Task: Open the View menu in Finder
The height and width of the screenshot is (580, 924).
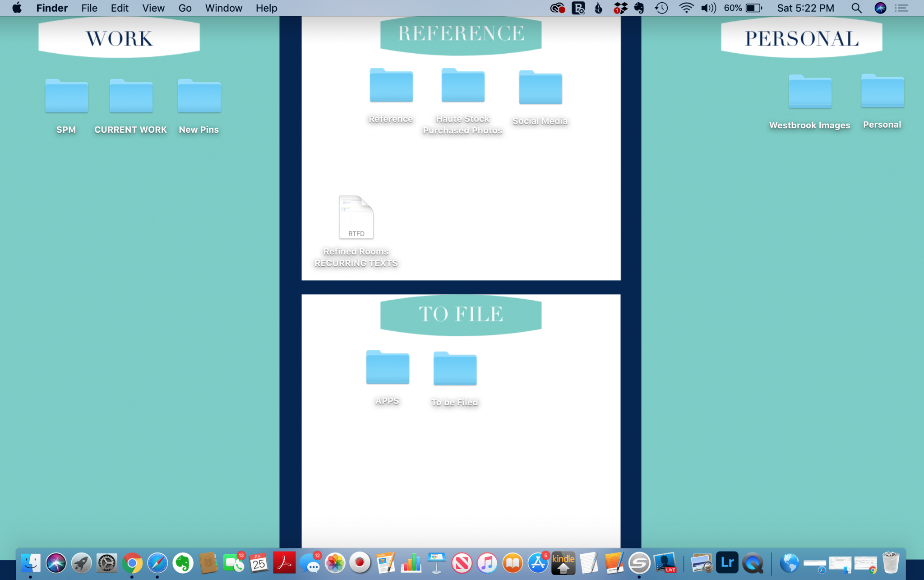Action: tap(153, 8)
